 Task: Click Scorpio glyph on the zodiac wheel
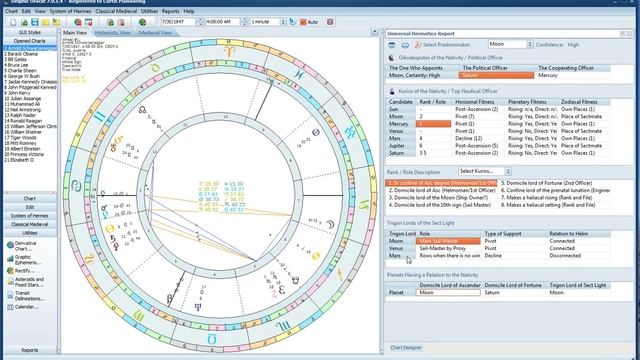pyautogui.click(x=282, y=327)
